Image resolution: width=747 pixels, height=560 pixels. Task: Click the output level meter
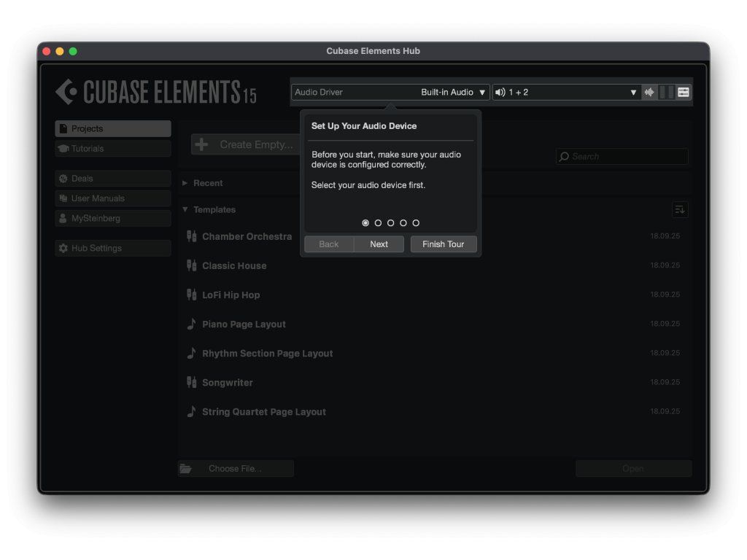click(x=666, y=93)
